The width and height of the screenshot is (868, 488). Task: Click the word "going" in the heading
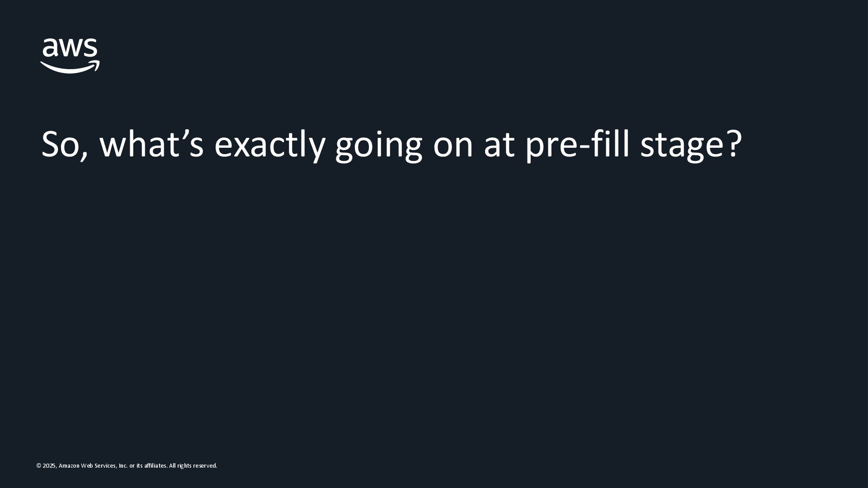pos(378,145)
